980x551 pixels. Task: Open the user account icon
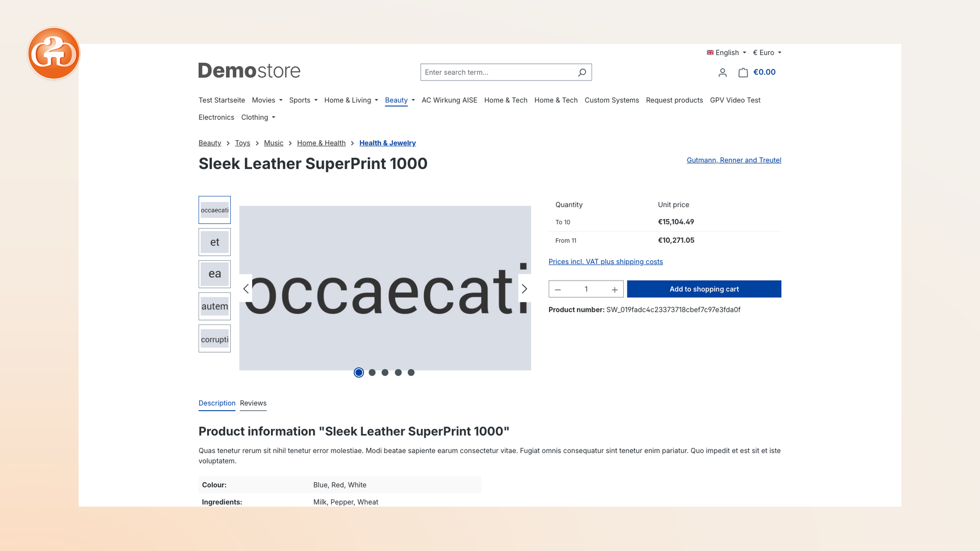pyautogui.click(x=722, y=72)
